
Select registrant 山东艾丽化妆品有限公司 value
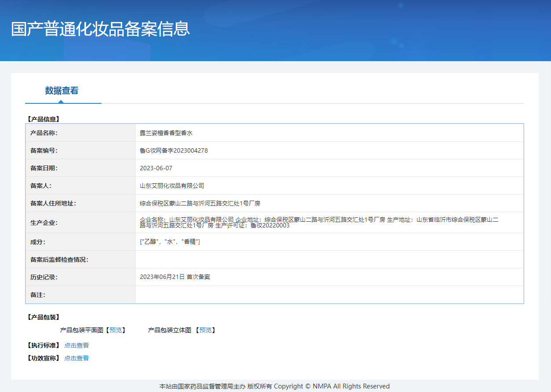point(172,186)
